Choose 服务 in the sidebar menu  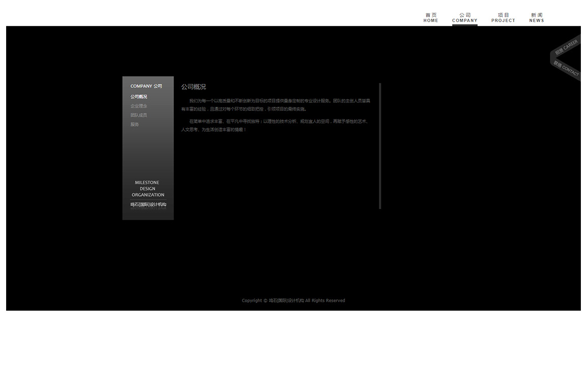[134, 124]
